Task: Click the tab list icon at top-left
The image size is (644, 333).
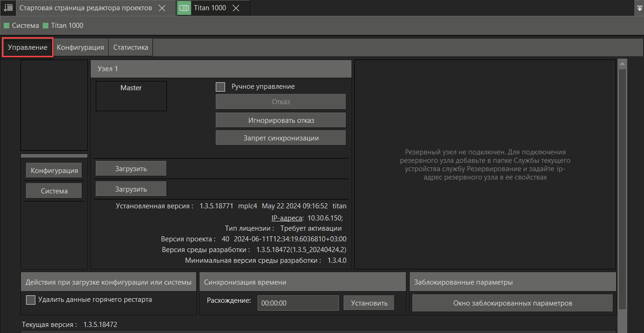Action: 8,8
